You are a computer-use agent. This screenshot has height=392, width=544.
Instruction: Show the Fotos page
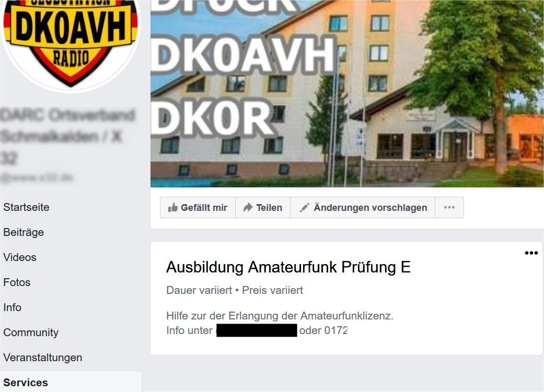pyautogui.click(x=17, y=282)
